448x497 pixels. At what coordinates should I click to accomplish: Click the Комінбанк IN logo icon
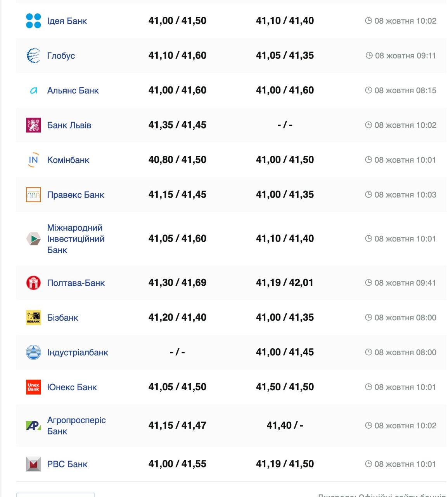(33, 160)
